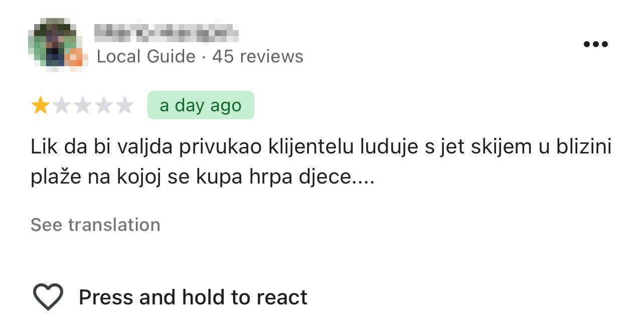This screenshot has width=644, height=335.
Task: Click the review line starting 'plaže na kojoj'
Action: (203, 178)
